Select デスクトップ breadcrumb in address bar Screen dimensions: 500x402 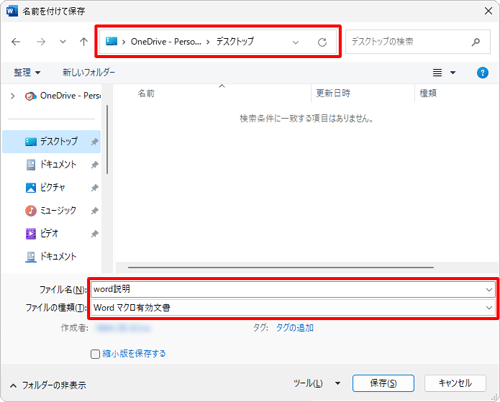pyautogui.click(x=235, y=42)
